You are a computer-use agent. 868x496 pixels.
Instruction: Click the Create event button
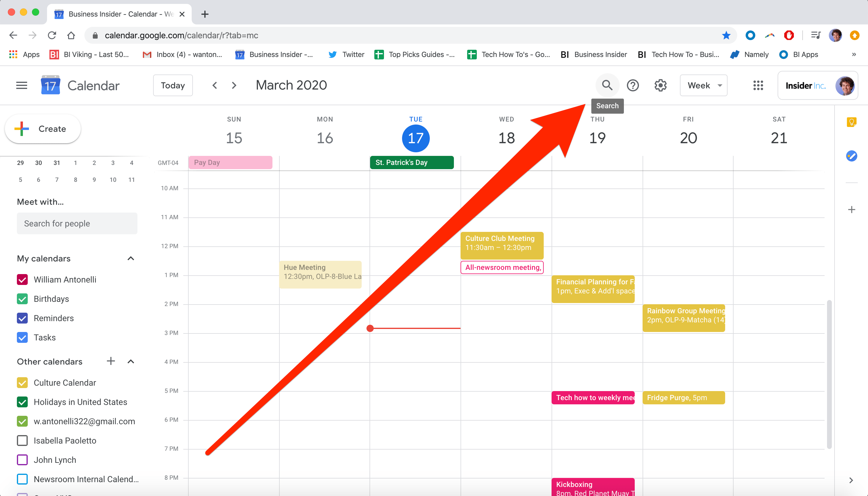(x=43, y=129)
